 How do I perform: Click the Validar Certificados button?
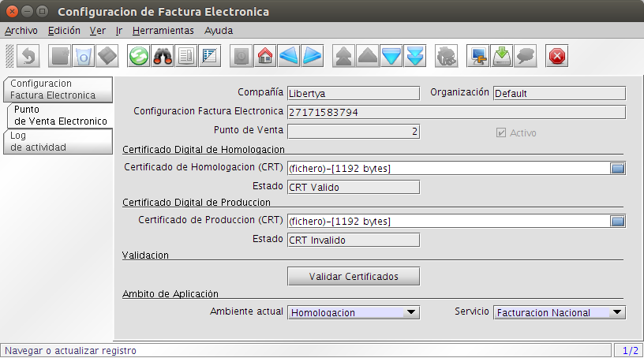click(354, 276)
